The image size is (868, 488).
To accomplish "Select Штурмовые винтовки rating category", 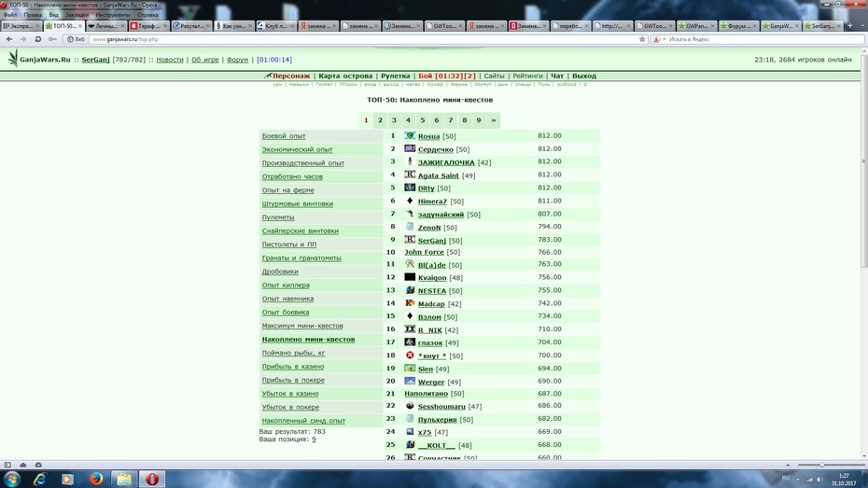I will [x=298, y=203].
